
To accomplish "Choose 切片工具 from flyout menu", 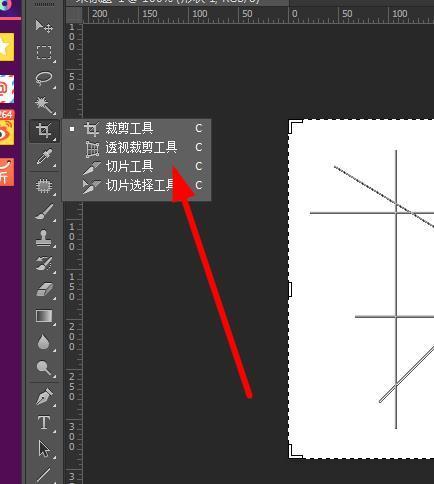I will tap(137, 166).
